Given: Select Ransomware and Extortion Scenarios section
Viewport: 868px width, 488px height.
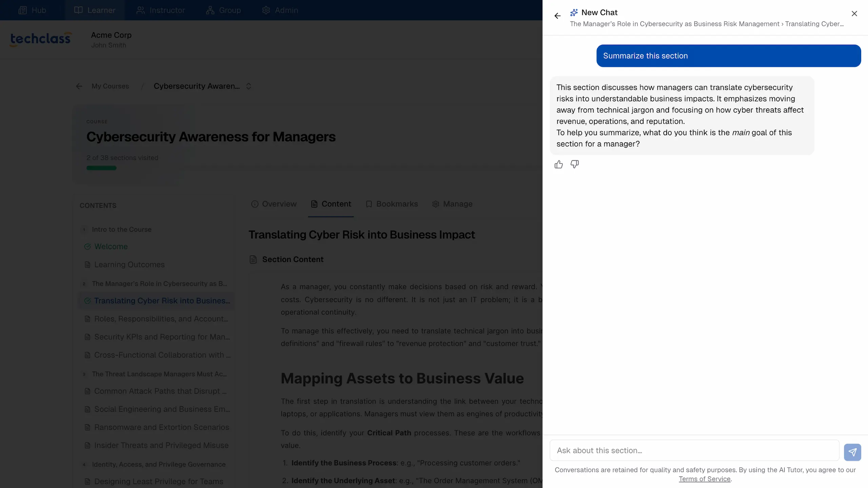Looking at the screenshot, I should [x=161, y=427].
